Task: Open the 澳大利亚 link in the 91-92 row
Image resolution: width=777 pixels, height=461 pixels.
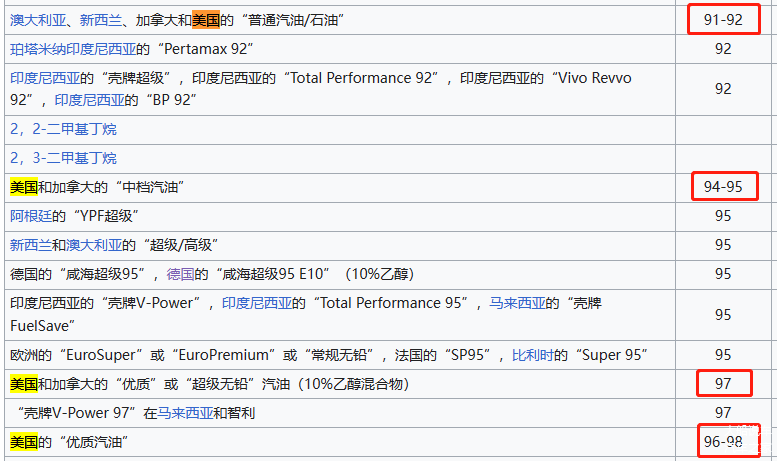Action: pyautogui.click(x=35, y=19)
